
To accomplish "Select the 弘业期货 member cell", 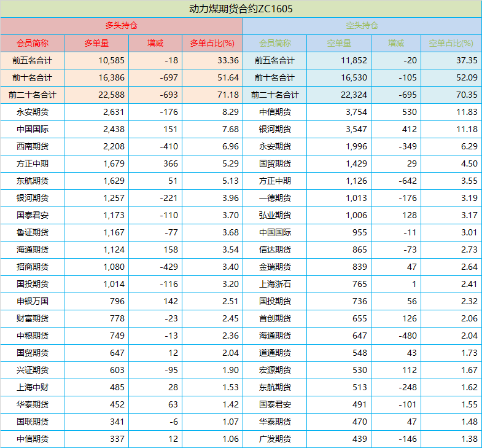I will [x=275, y=215].
